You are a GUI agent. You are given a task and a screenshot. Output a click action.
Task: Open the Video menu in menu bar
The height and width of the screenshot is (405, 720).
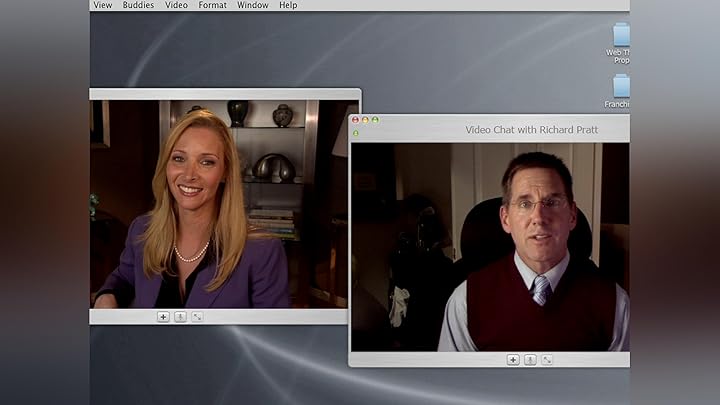coord(176,5)
